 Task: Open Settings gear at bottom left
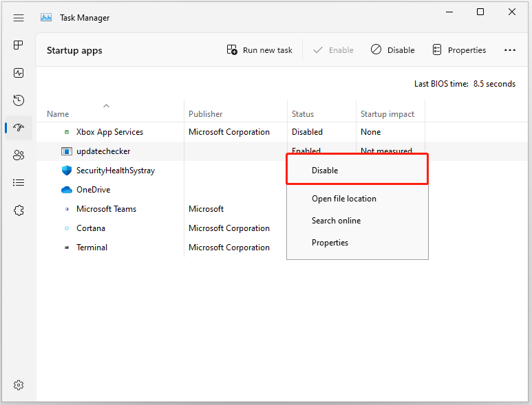pyautogui.click(x=19, y=385)
